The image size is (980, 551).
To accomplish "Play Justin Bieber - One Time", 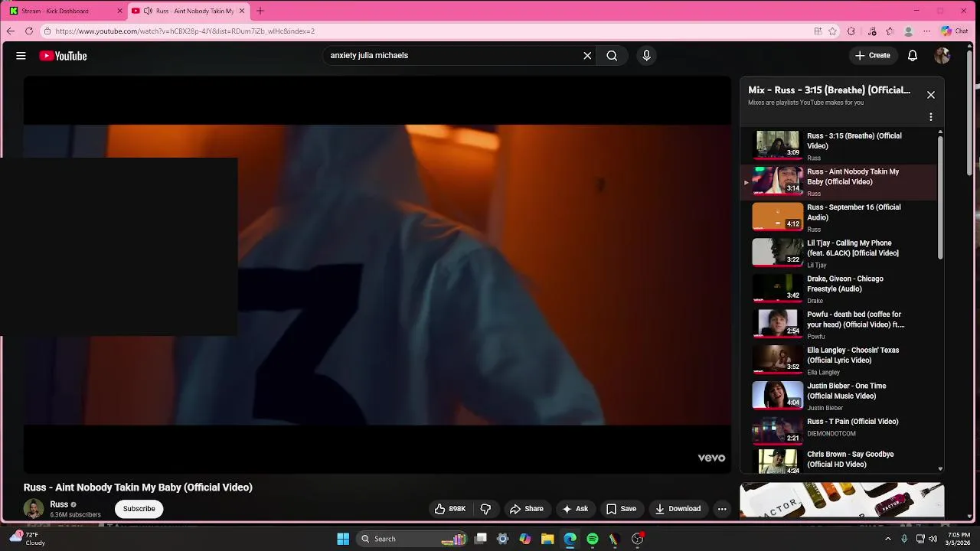I will click(x=839, y=396).
